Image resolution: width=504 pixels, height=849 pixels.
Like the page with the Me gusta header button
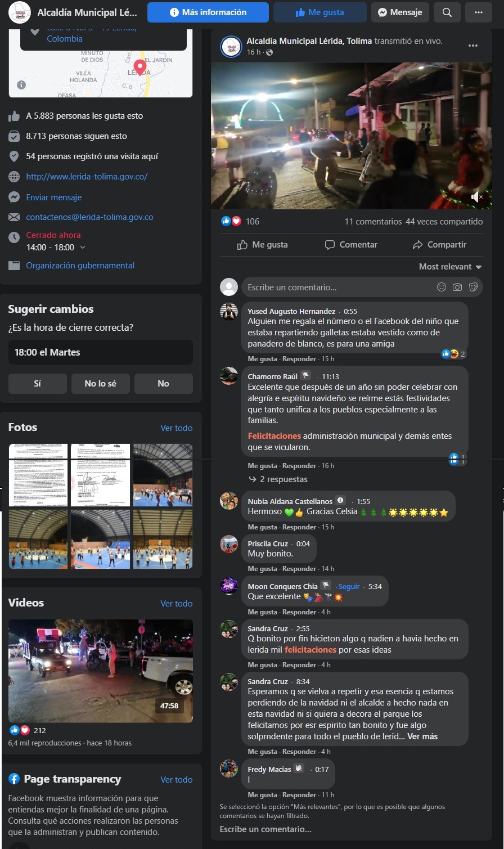(x=319, y=12)
